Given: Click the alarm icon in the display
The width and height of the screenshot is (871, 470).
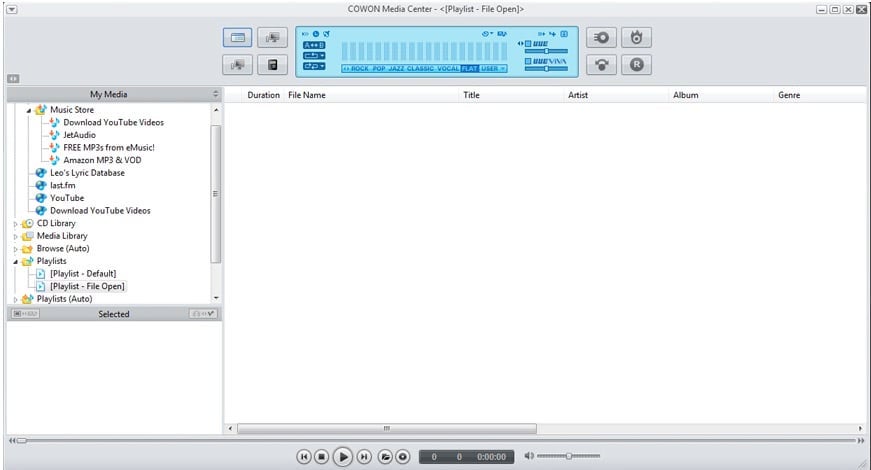Looking at the screenshot, I should pos(327,34).
